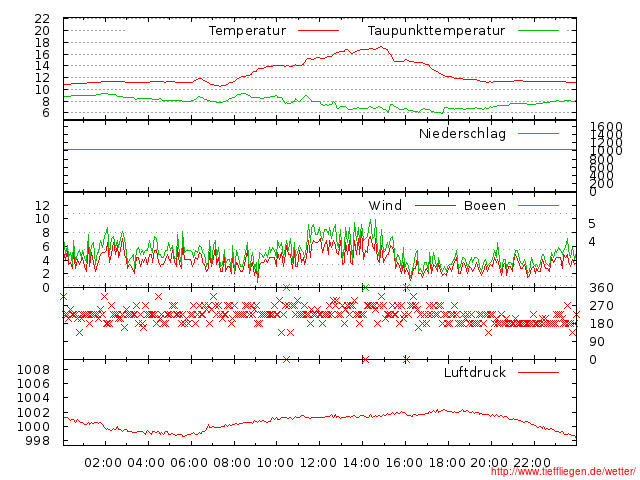Screen dimensions: 640x480
Task: Click the Niederschlag legend label
Action: coord(462,133)
